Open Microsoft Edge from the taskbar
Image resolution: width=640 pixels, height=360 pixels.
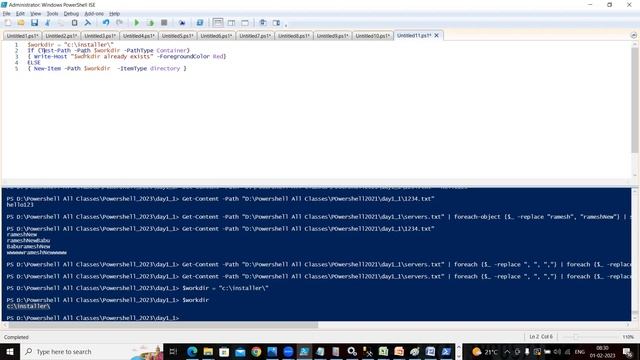click(192, 351)
